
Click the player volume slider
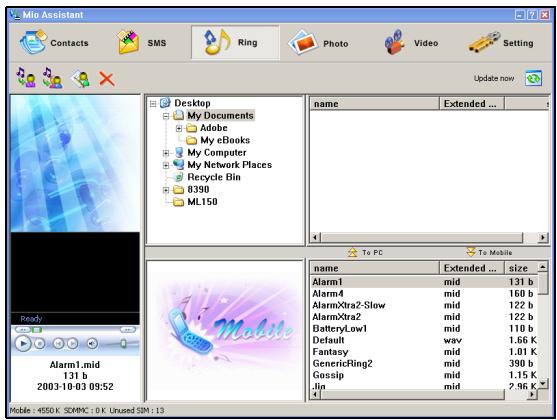(121, 344)
